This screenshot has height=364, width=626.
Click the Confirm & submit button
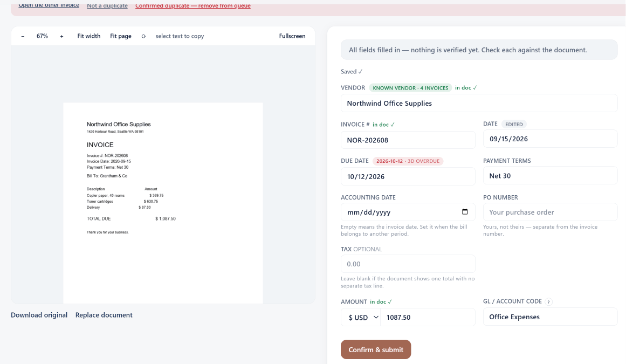[376, 349]
